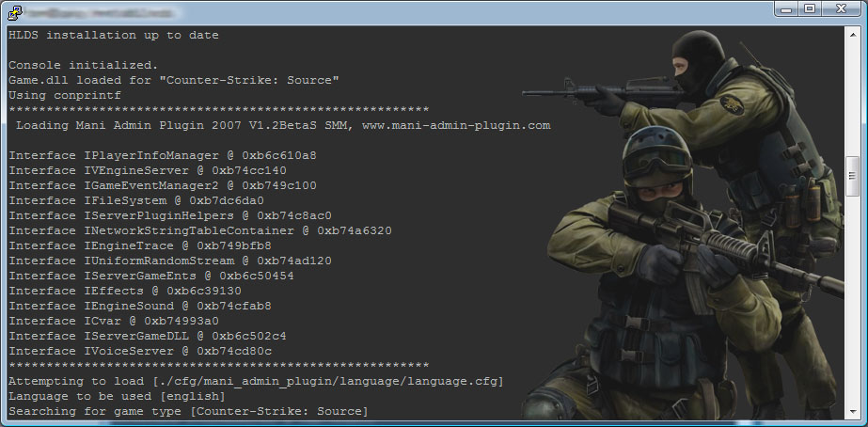Click the 'Attempting to load' language.cfg line
Image resolution: width=868 pixels, height=427 pixels.
pos(256,381)
